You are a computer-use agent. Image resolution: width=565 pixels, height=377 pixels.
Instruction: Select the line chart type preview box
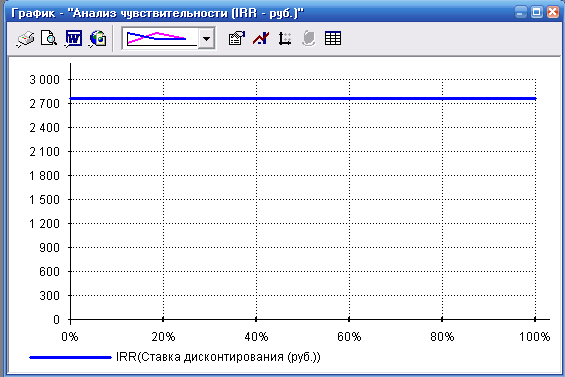click(x=161, y=38)
